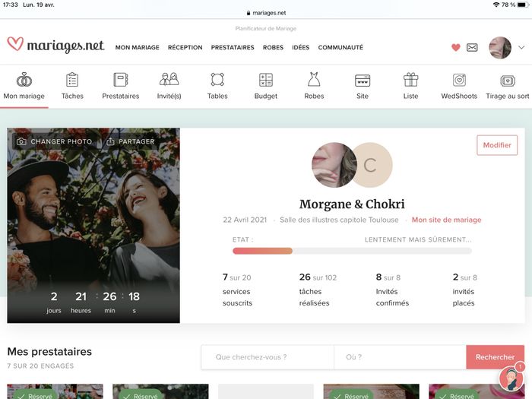Open the IDÉES menu

pyautogui.click(x=300, y=47)
